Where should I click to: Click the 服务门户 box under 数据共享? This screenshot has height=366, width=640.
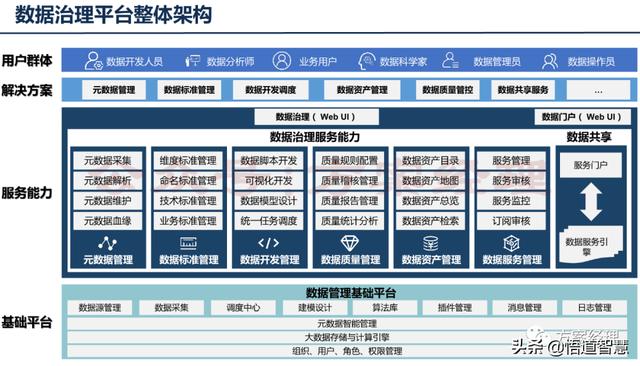[591, 165]
